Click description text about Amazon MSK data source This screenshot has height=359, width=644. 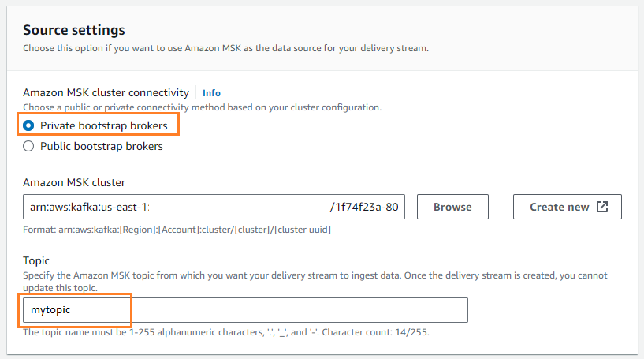(x=225, y=48)
